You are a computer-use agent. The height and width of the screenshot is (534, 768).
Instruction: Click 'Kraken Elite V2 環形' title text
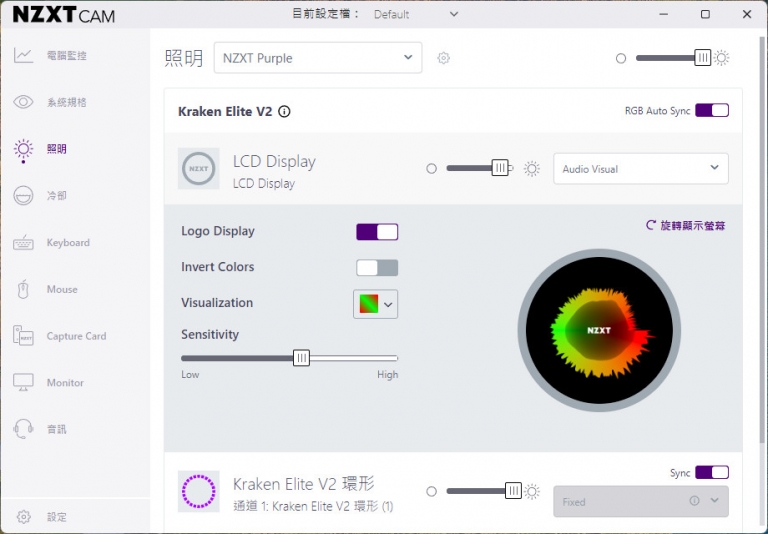point(304,484)
